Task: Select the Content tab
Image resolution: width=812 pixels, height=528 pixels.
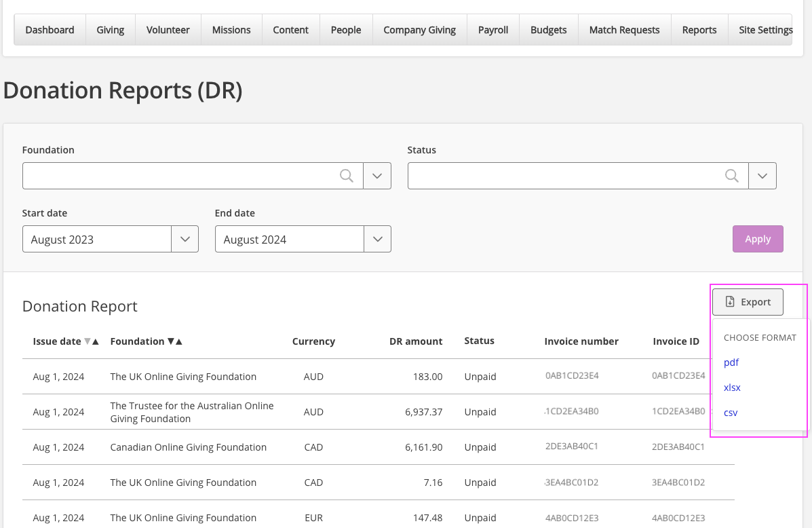Action: coord(290,30)
